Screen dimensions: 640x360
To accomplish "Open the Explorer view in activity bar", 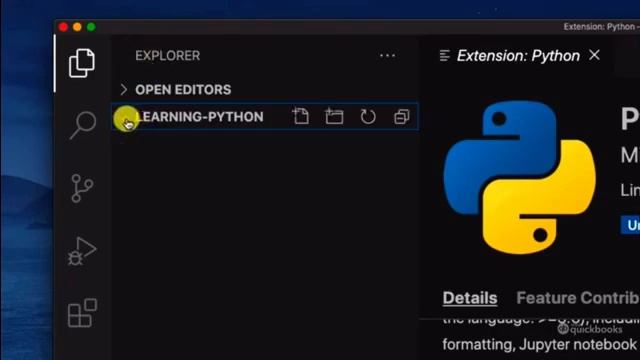I will (x=82, y=63).
